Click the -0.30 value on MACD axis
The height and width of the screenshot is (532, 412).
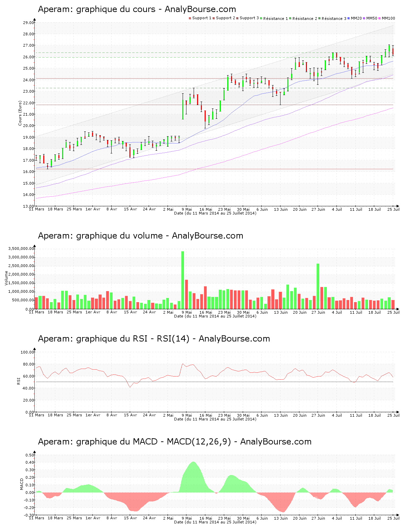click(29, 515)
